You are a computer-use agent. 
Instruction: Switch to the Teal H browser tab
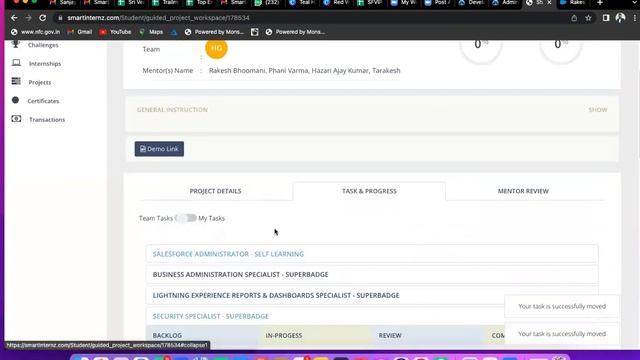click(x=301, y=3)
